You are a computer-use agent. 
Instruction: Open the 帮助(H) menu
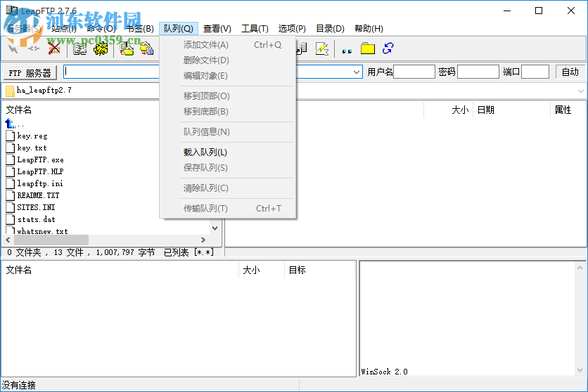click(x=369, y=29)
